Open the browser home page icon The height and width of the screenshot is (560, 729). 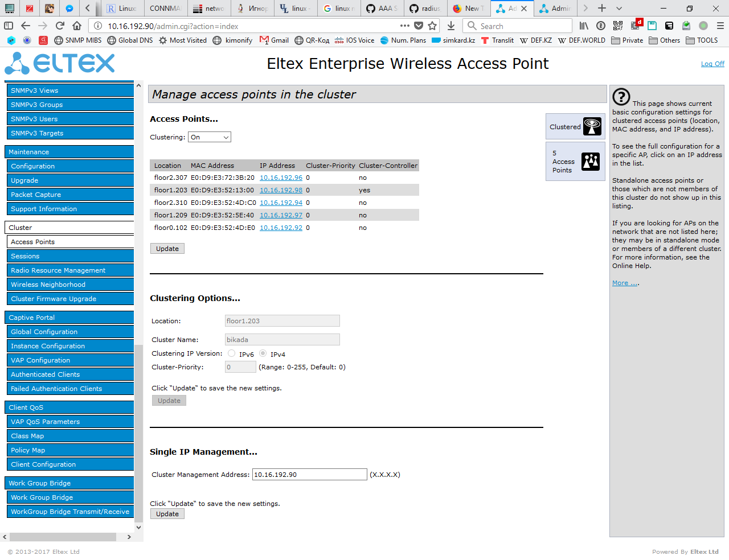coord(77,26)
